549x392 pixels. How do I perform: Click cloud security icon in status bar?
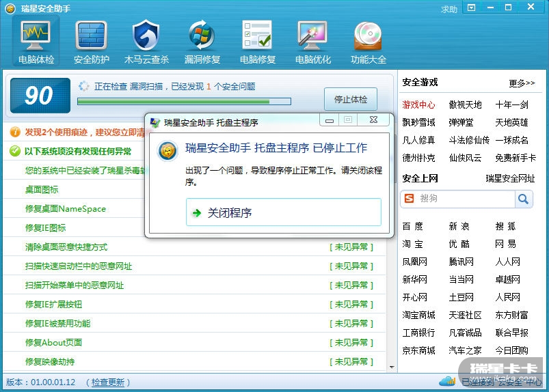pyautogui.click(x=447, y=381)
